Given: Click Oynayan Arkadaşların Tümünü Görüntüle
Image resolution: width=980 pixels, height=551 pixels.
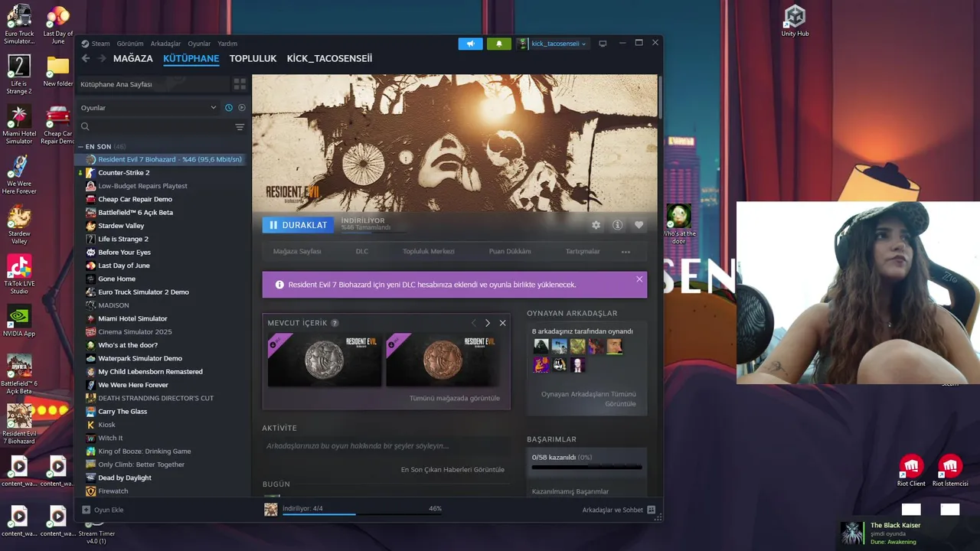Looking at the screenshot, I should [588, 399].
